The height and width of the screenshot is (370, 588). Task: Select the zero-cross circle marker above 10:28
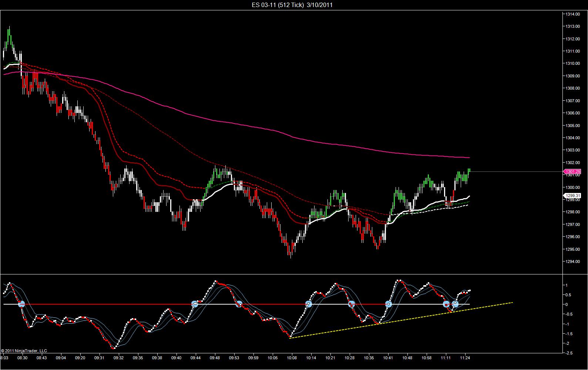[x=351, y=304]
